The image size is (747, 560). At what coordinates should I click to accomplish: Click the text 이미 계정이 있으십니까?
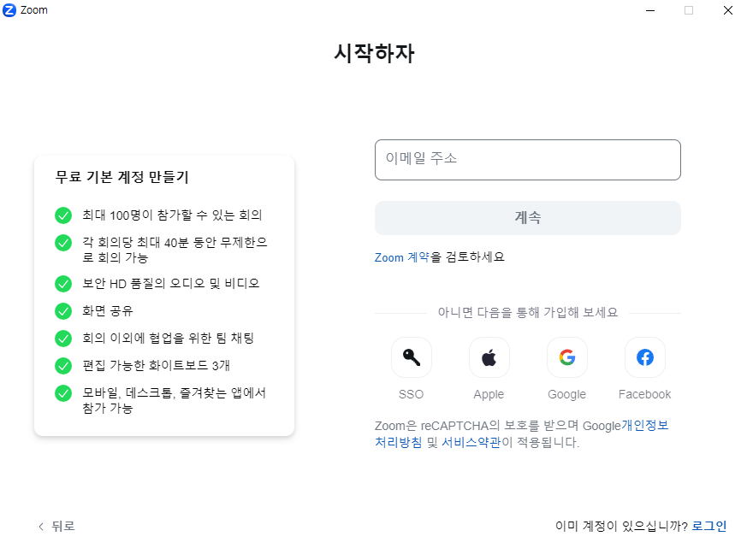point(622,526)
